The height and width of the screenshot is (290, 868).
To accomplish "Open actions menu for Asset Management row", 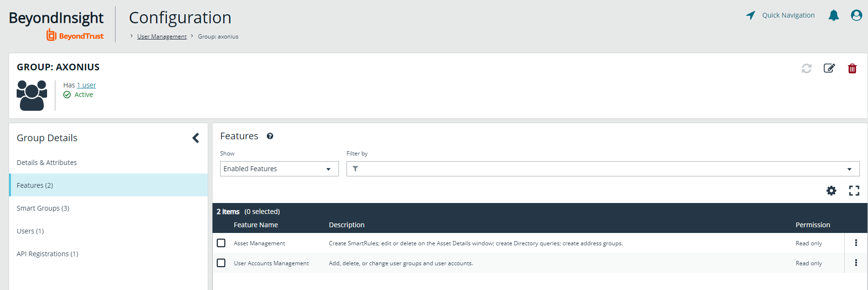I will 856,243.
